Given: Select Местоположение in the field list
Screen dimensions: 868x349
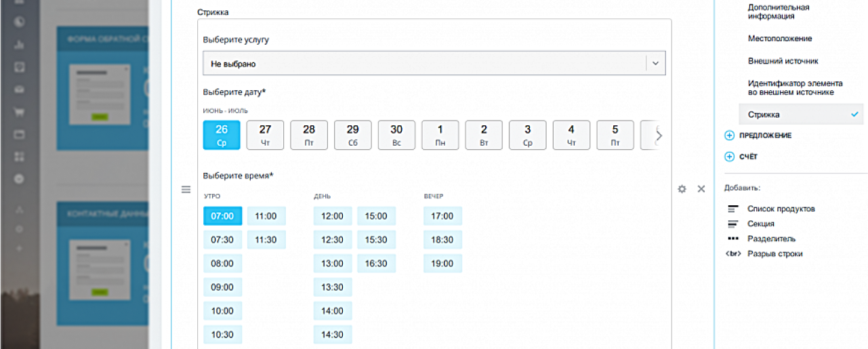Looking at the screenshot, I should tap(779, 39).
